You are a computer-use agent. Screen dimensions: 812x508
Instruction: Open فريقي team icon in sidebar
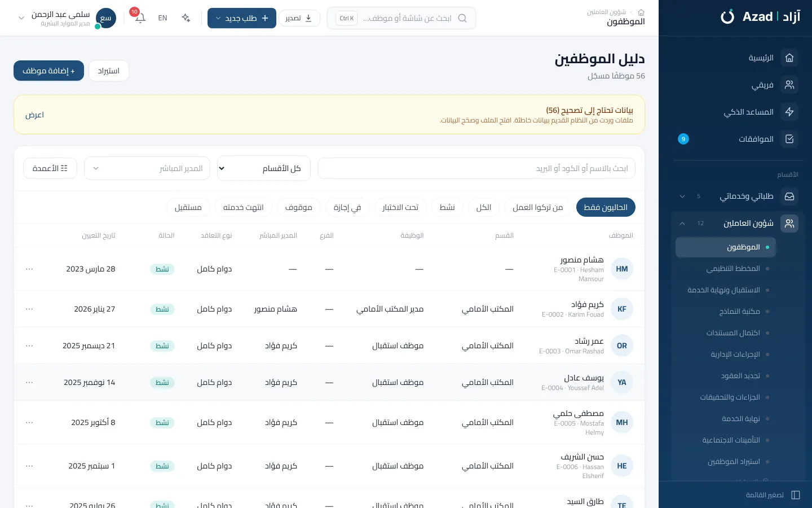(x=789, y=85)
